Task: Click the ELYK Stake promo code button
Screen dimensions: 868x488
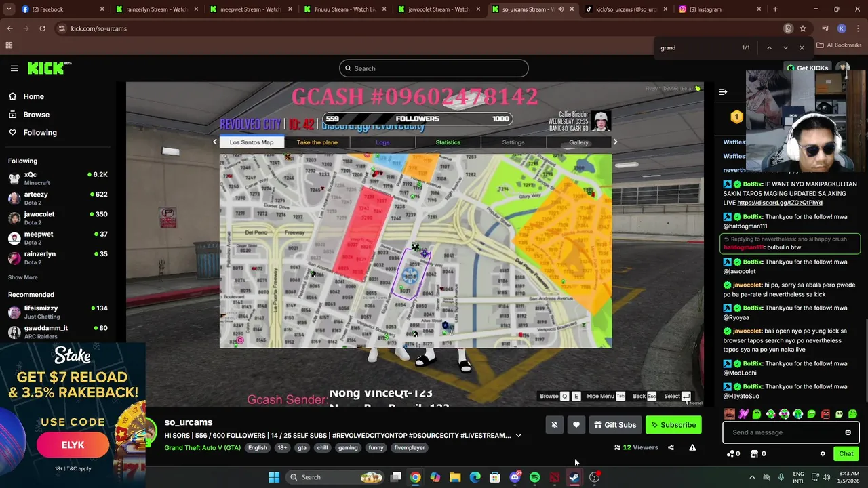Action: pyautogui.click(x=73, y=445)
